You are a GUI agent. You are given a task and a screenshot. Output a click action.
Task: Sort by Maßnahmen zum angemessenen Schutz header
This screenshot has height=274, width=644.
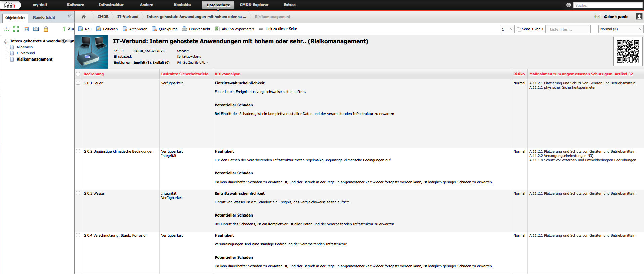(581, 74)
